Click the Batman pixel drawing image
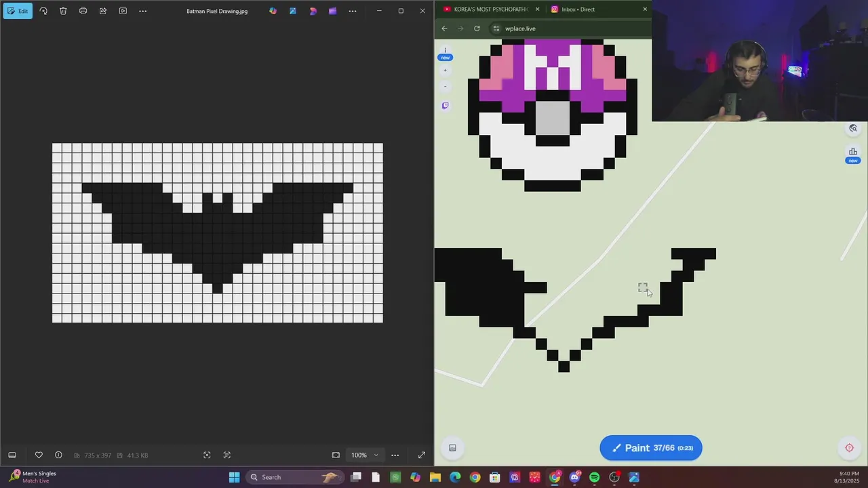Image resolution: width=868 pixels, height=488 pixels. [218, 232]
